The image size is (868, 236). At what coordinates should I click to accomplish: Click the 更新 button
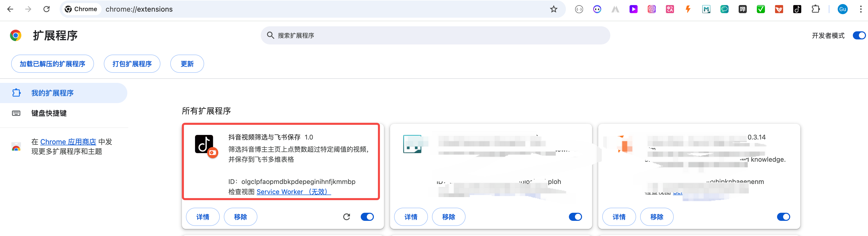(187, 64)
